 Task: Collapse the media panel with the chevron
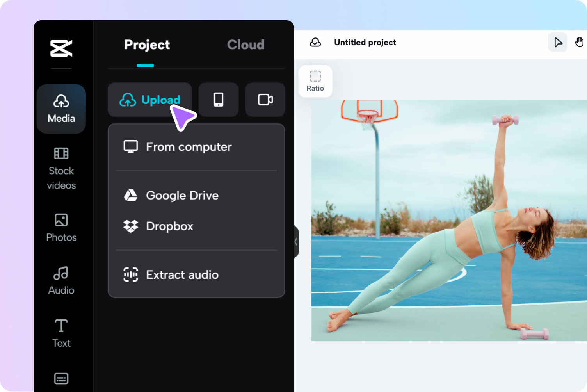point(295,242)
